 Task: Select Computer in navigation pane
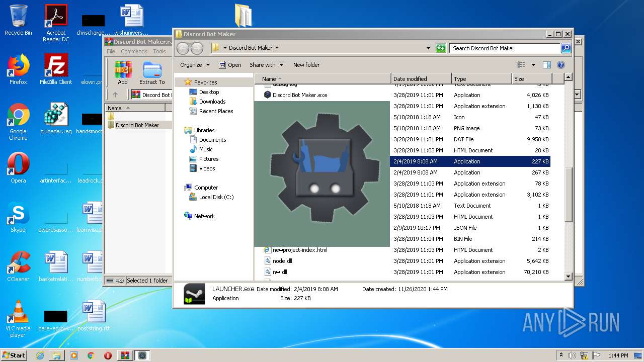coord(206,188)
